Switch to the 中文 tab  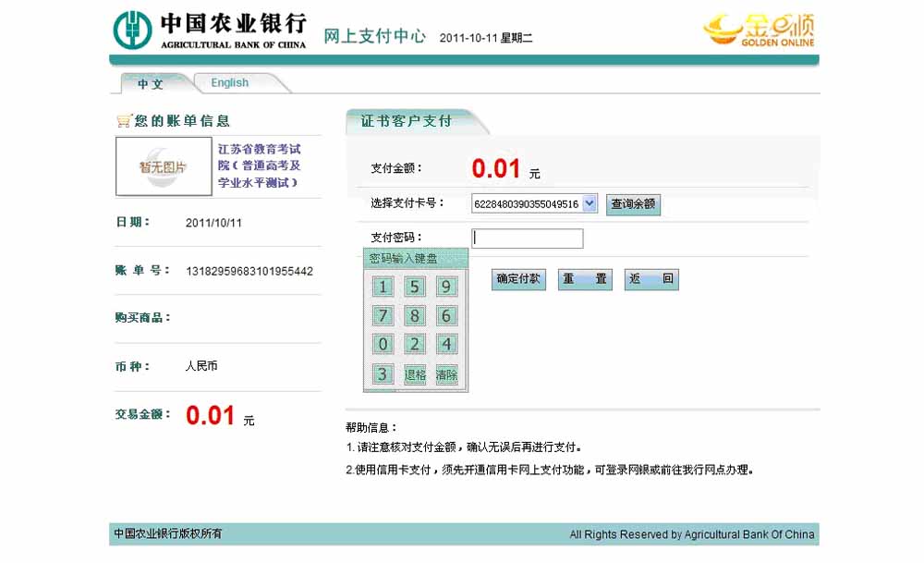(151, 83)
